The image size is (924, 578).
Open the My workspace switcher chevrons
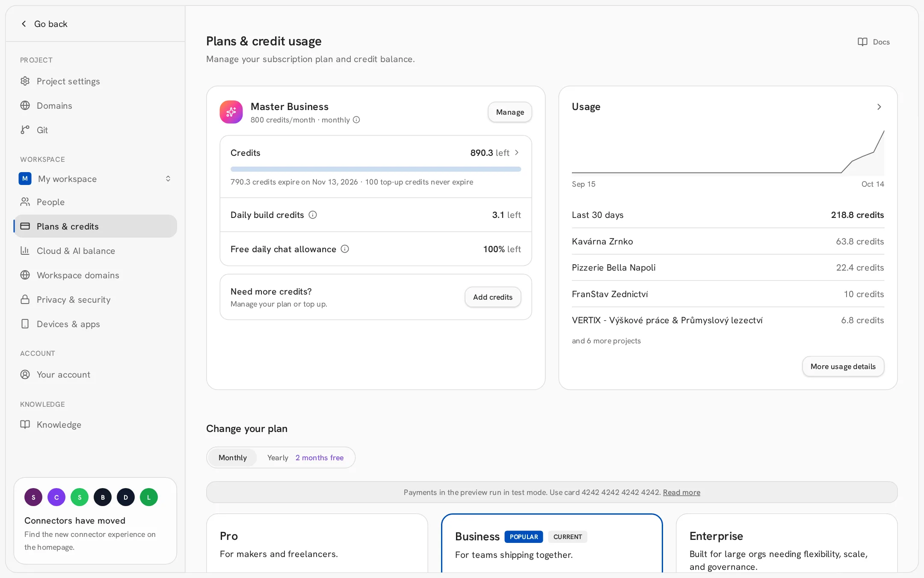coord(168,179)
